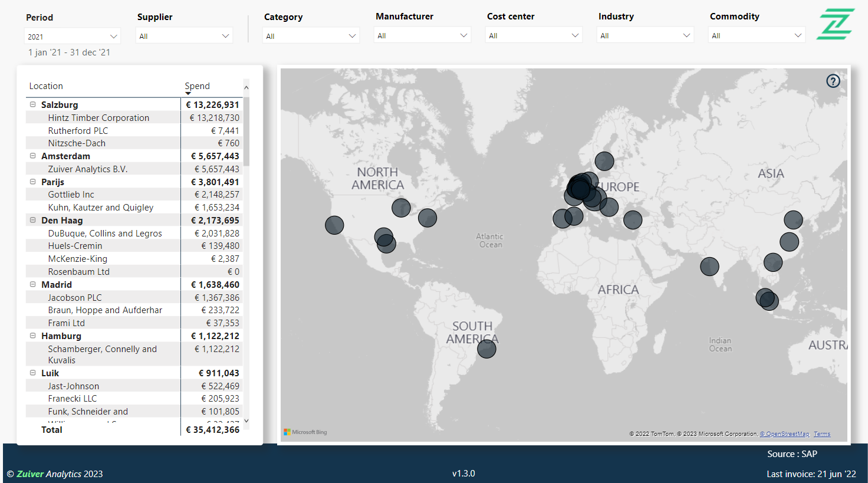Click the Zuiver Analytics 2023 copyright text
This screenshot has height=483, width=868.
coord(55,474)
